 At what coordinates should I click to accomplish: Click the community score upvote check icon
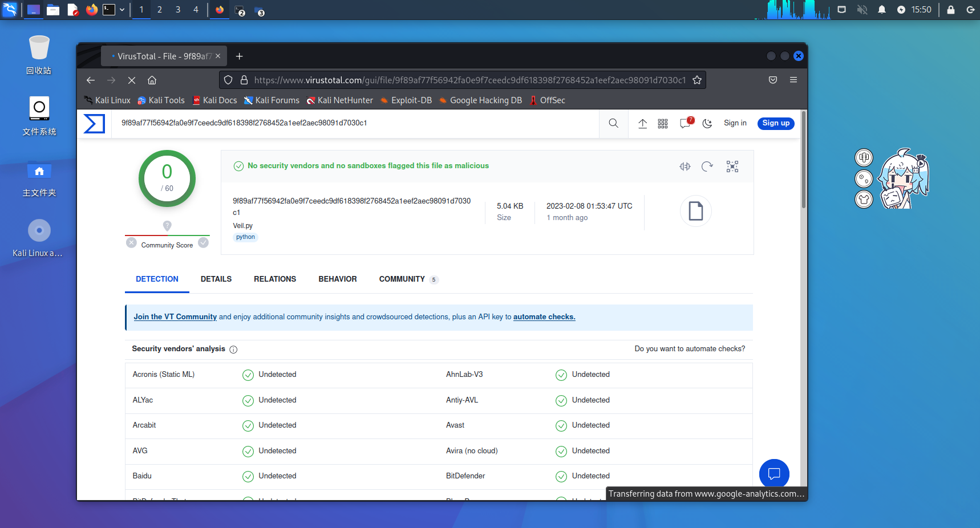(204, 243)
